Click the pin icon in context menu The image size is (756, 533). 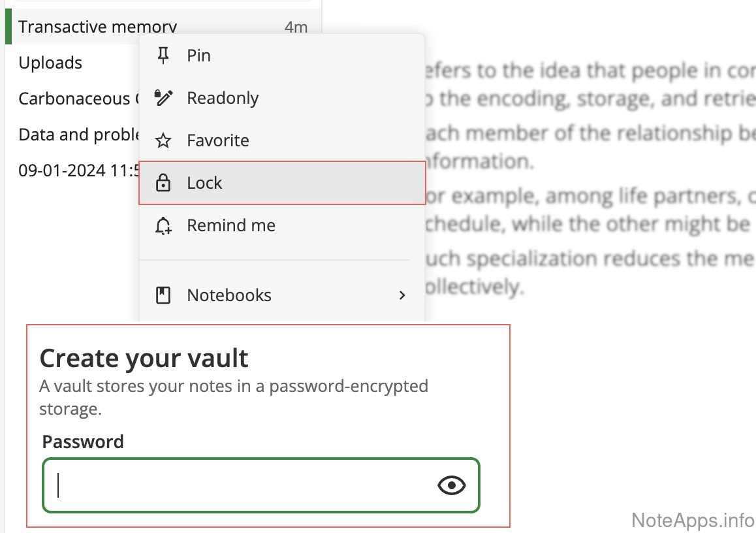[163, 56]
